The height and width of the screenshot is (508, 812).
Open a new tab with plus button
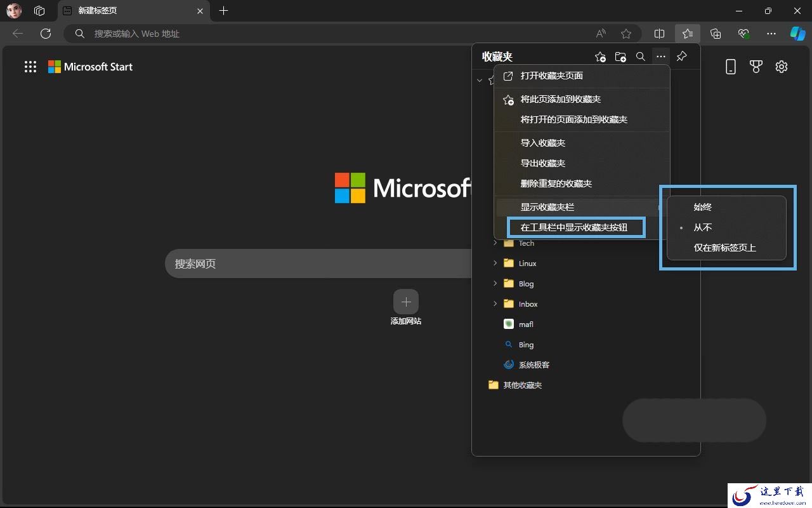223,11
